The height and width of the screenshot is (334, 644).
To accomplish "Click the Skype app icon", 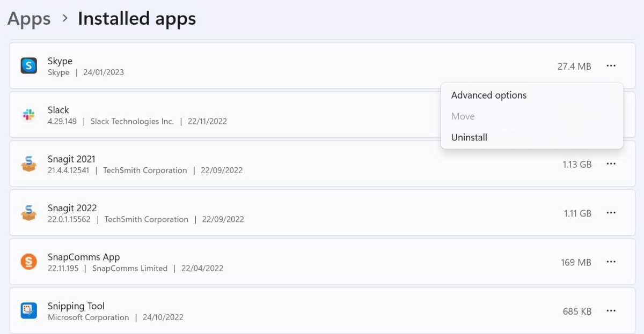I will (x=28, y=66).
